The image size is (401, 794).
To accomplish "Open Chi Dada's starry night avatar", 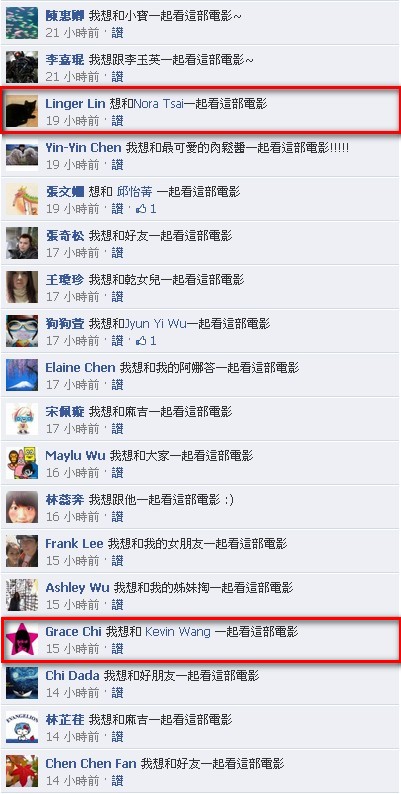I will [22, 684].
